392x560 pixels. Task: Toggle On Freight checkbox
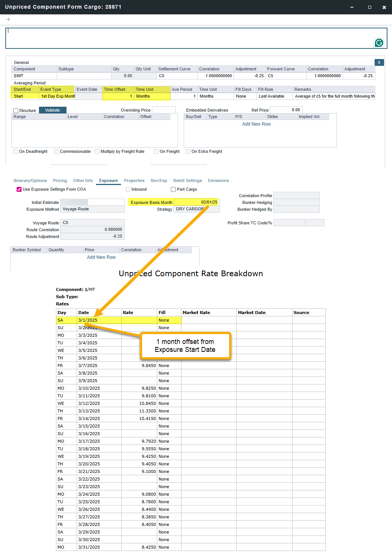[x=156, y=151]
